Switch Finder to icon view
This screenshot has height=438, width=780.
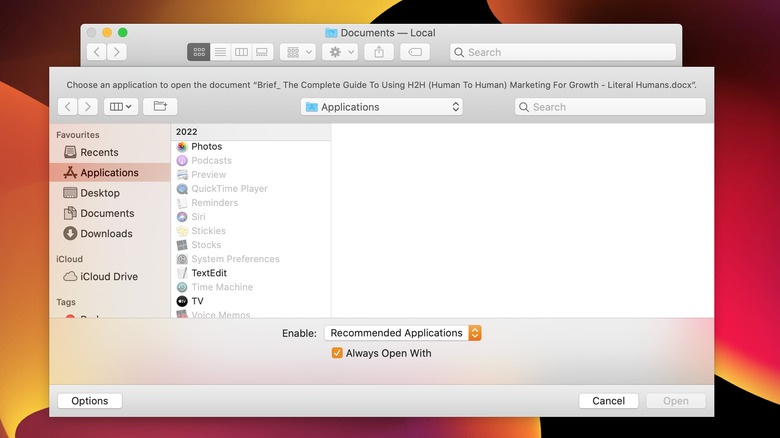tap(198, 52)
